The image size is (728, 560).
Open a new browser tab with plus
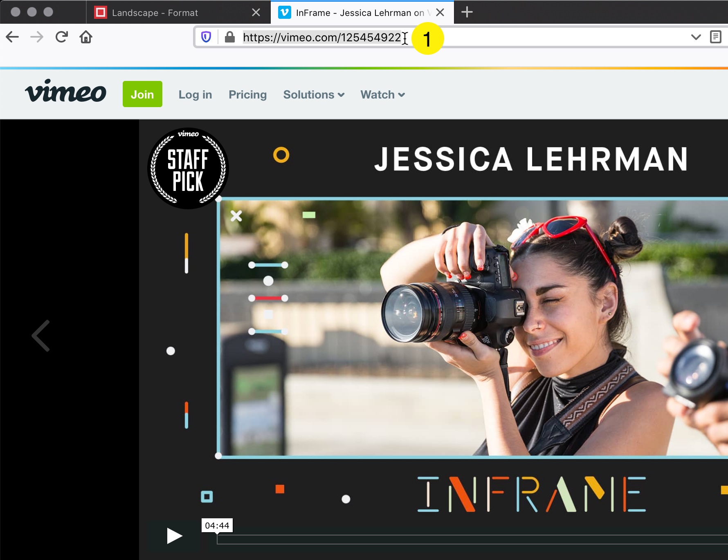467,12
